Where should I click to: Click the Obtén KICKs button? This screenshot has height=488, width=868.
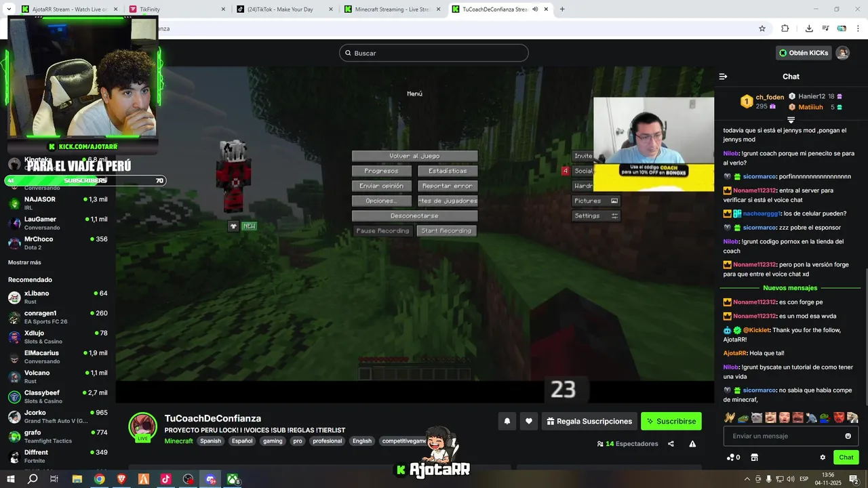pyautogui.click(x=804, y=53)
